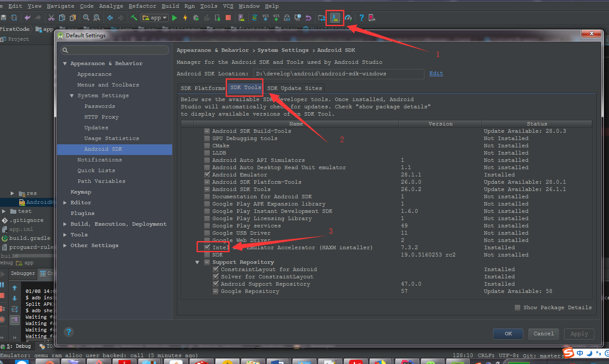Click the Make Project hammer icon
Screen dimensions: 609x364
(134, 18)
